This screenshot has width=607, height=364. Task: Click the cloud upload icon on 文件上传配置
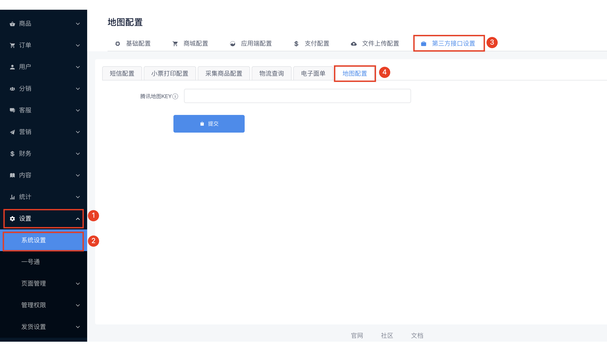click(353, 44)
